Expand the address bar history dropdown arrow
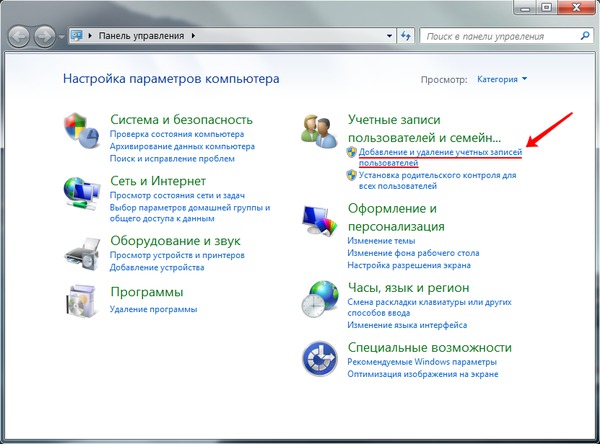The height and width of the screenshot is (444, 600). point(389,36)
